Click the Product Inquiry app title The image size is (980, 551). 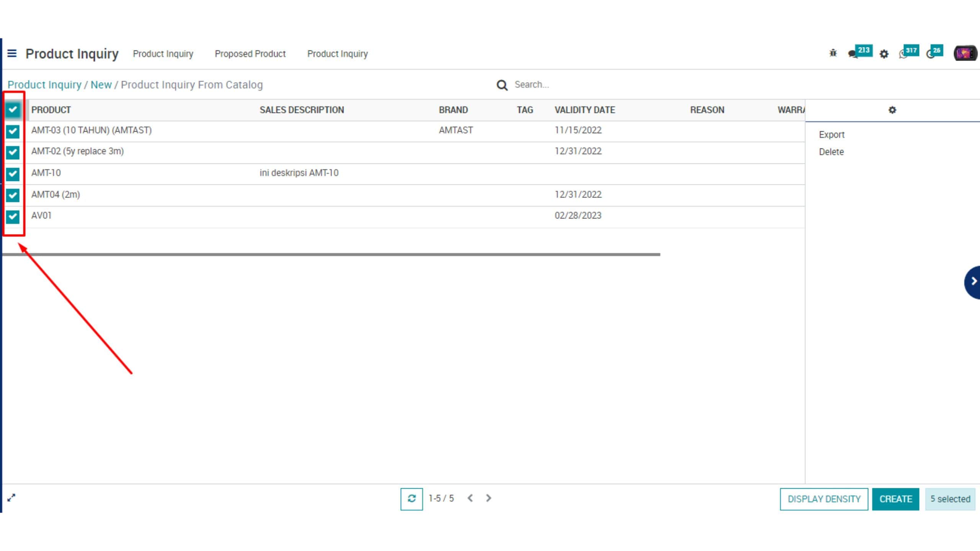point(72,54)
